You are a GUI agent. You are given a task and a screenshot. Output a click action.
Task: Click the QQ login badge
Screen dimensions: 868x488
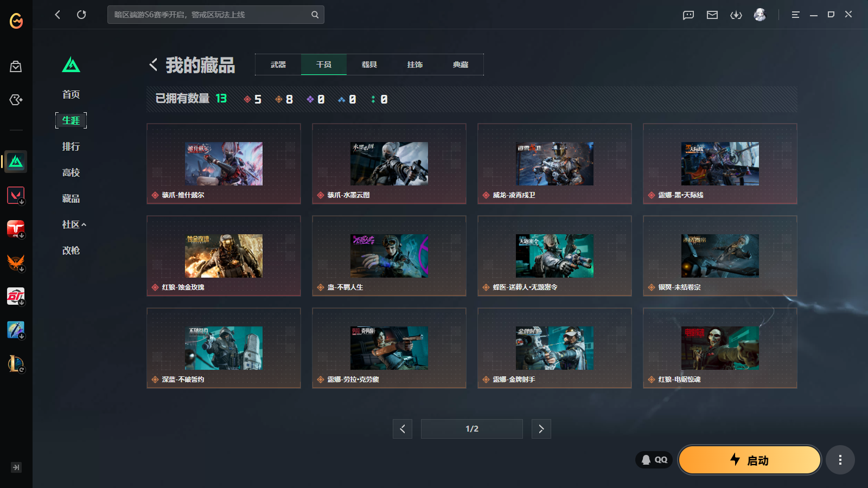pyautogui.click(x=654, y=460)
